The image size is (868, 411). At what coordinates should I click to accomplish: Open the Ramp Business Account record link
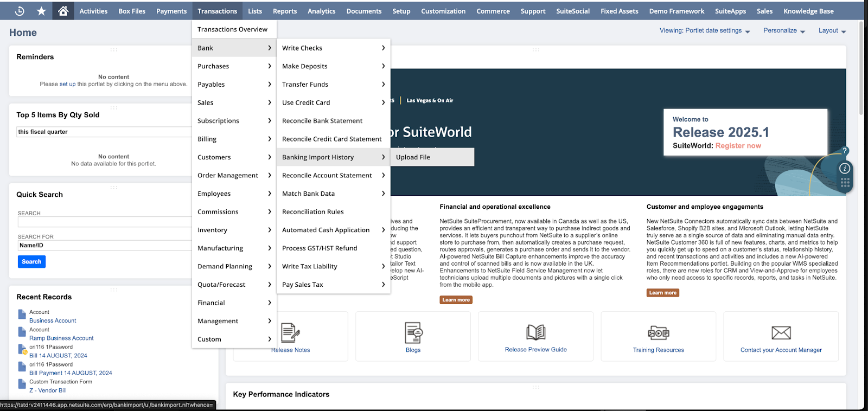click(x=61, y=338)
